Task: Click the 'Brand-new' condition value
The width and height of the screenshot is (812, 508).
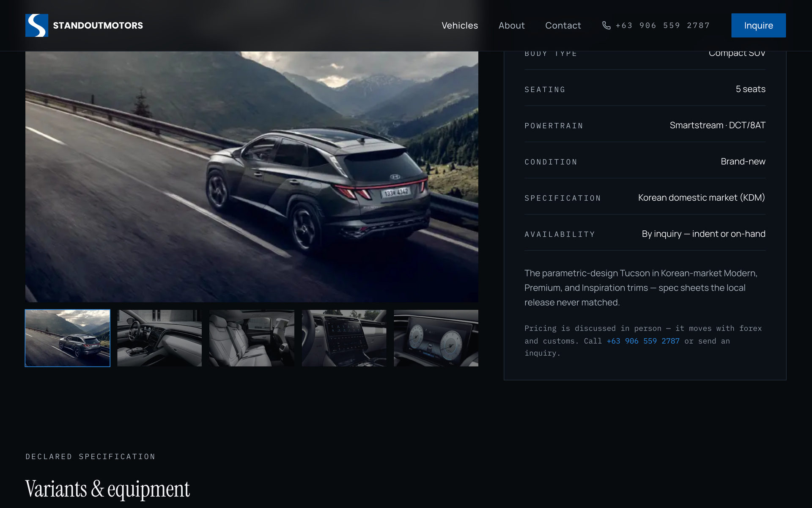Action: click(x=743, y=162)
